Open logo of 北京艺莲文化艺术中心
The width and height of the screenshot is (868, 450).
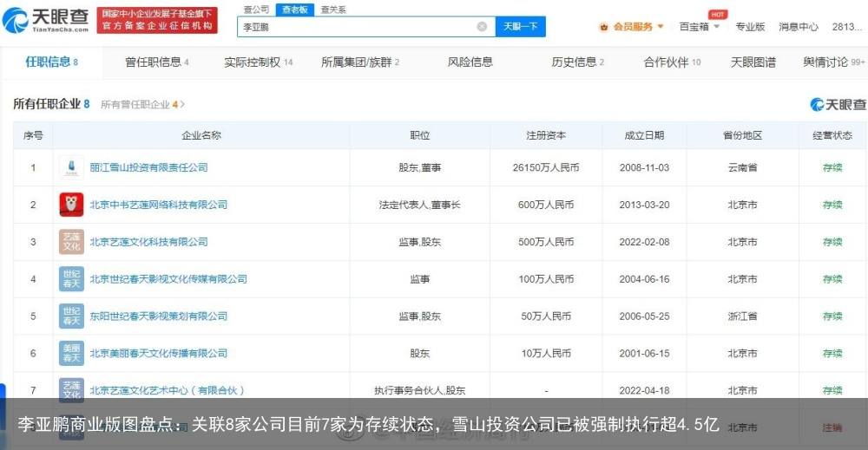tap(71, 389)
